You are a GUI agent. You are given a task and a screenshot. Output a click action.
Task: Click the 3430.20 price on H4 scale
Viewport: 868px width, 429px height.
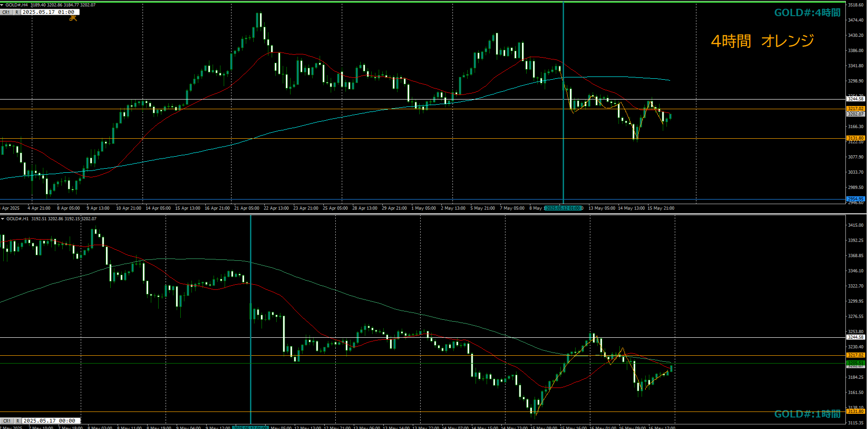click(x=856, y=35)
